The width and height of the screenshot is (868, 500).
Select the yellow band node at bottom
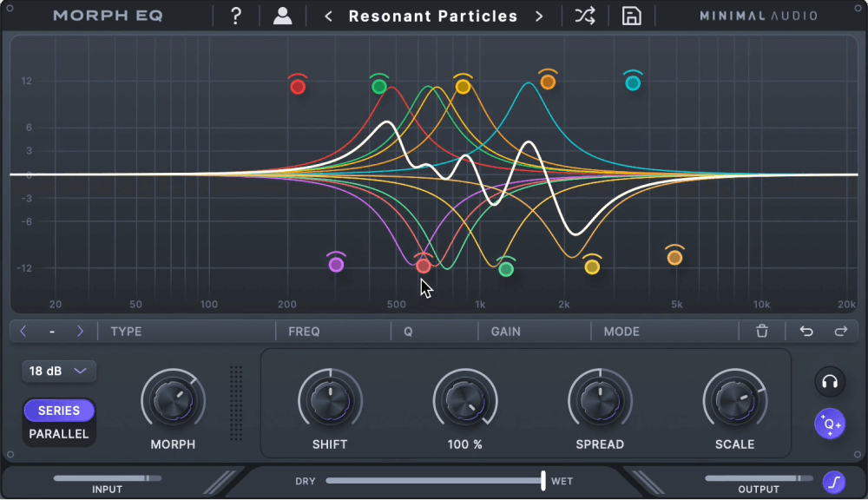[592, 267]
